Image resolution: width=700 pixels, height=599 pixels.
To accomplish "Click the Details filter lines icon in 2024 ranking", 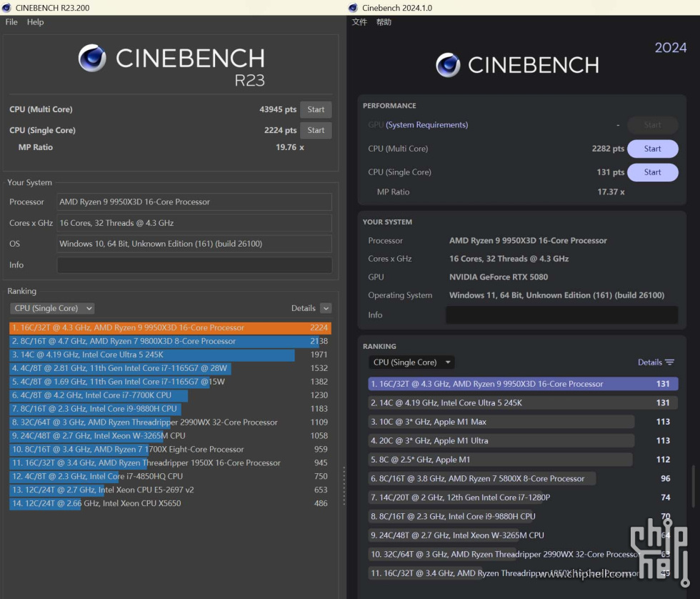I will click(670, 362).
